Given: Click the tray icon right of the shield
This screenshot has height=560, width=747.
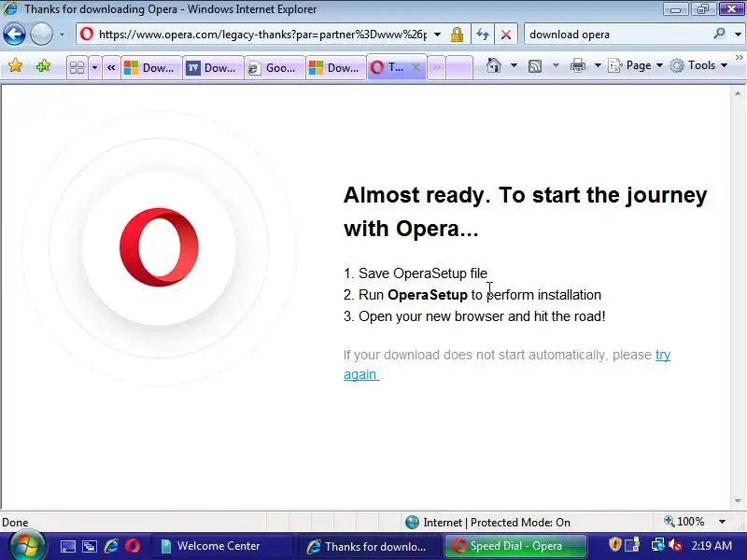Looking at the screenshot, I should click(633, 545).
